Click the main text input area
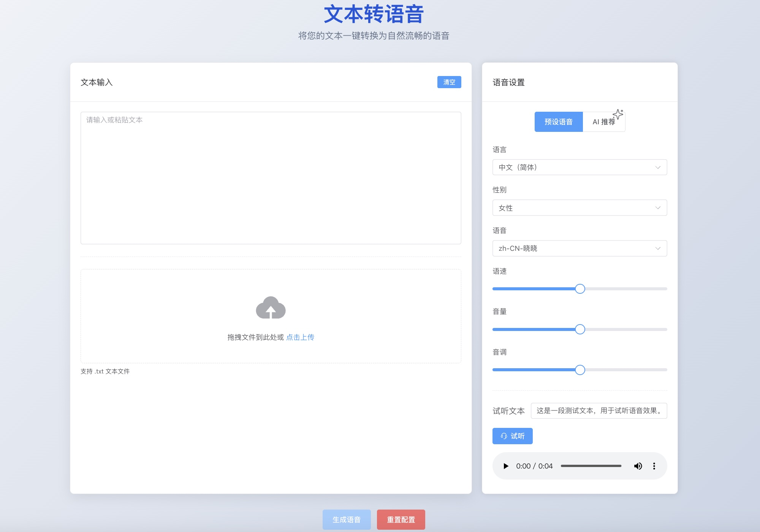This screenshot has height=532, width=760. tap(271, 178)
